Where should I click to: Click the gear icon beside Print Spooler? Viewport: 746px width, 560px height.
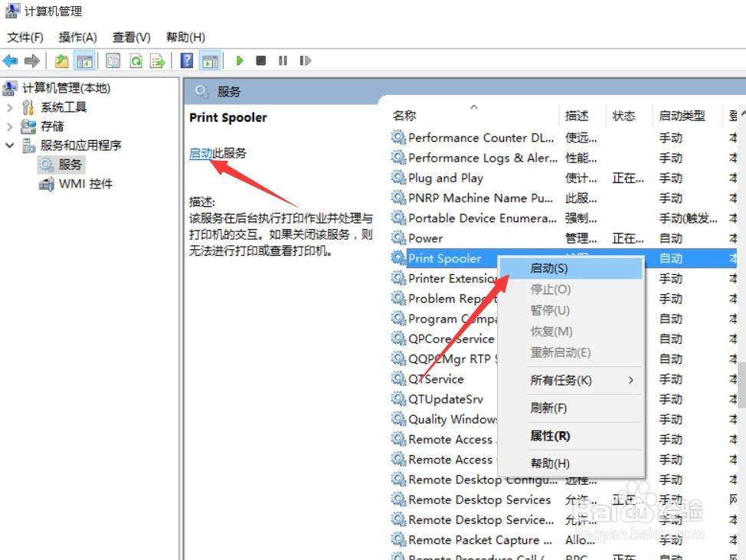tap(398, 258)
